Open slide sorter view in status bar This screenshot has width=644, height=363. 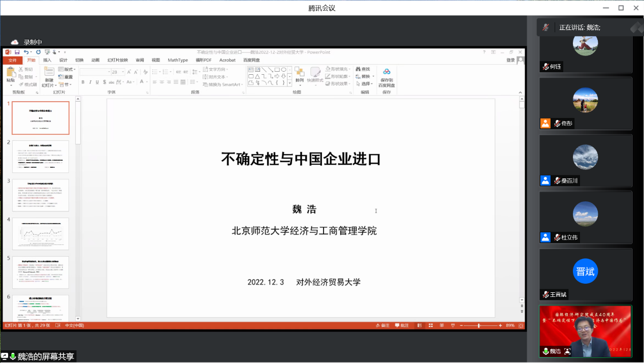[x=430, y=325]
